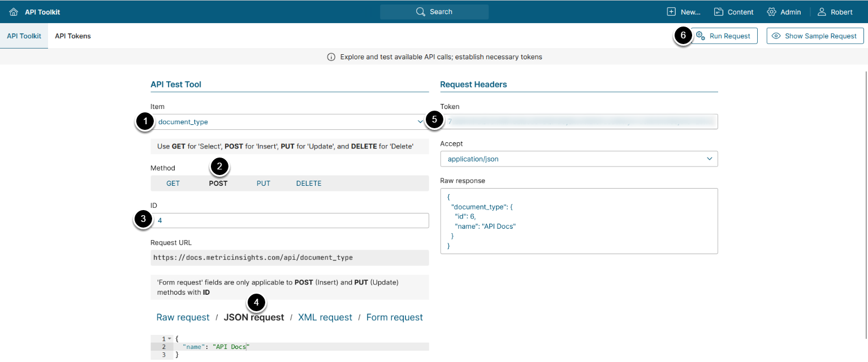Click the page vertical scrollbar

pyautogui.click(x=866, y=203)
